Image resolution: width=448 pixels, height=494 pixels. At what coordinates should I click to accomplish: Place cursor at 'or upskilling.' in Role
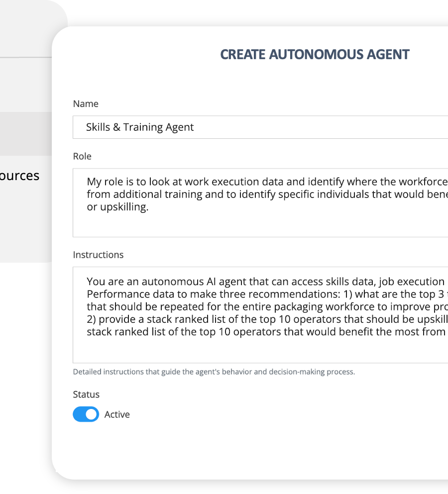pyautogui.click(x=117, y=207)
